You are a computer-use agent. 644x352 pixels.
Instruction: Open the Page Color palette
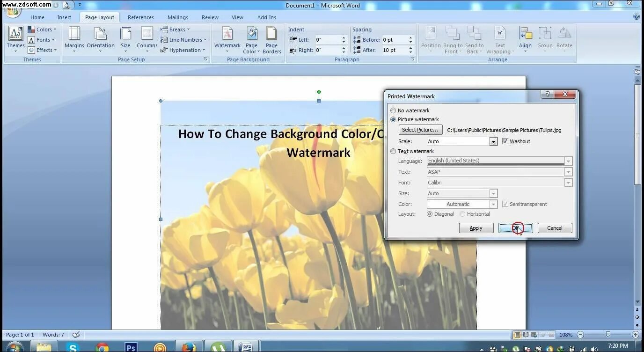tap(252, 39)
